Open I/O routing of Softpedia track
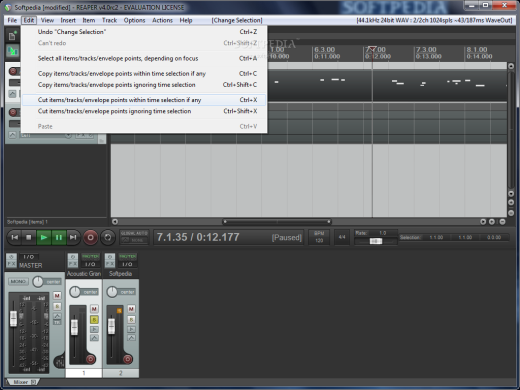Image resolution: width=520 pixels, height=390 pixels. click(x=127, y=264)
